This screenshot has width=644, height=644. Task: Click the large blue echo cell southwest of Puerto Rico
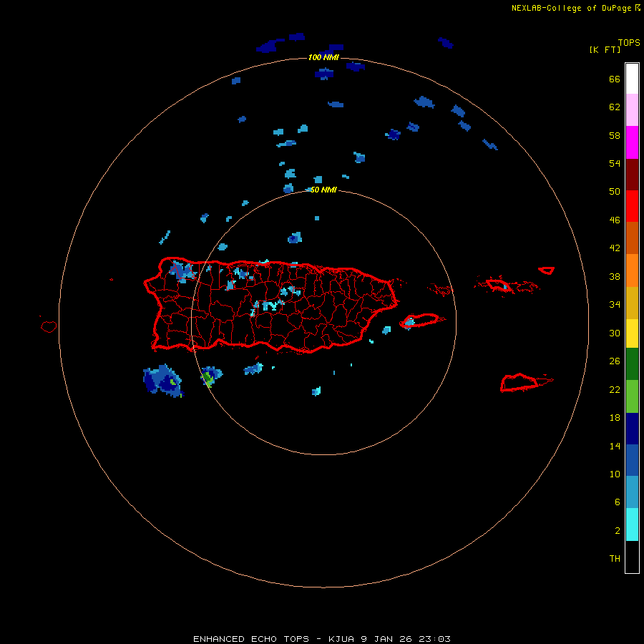(x=163, y=381)
